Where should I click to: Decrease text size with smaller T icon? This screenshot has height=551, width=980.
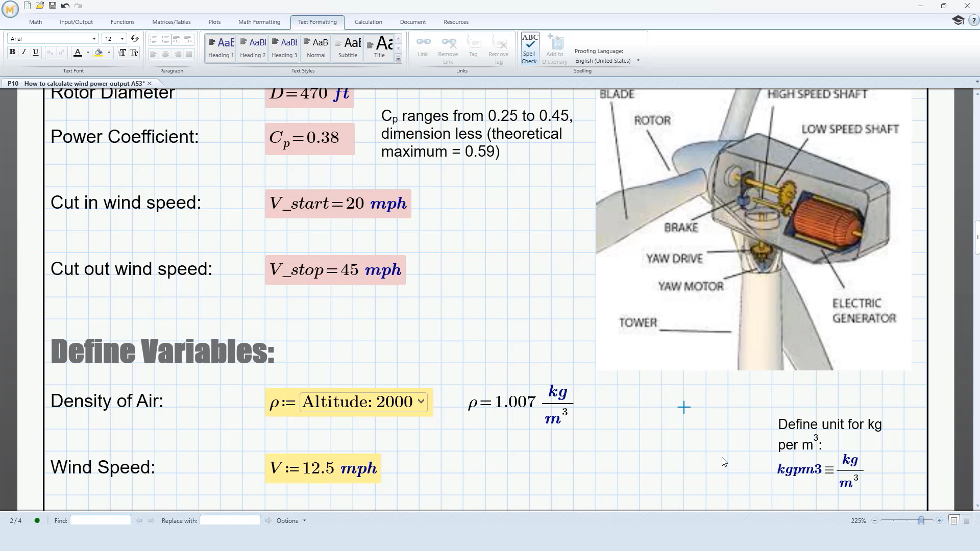coord(134,53)
